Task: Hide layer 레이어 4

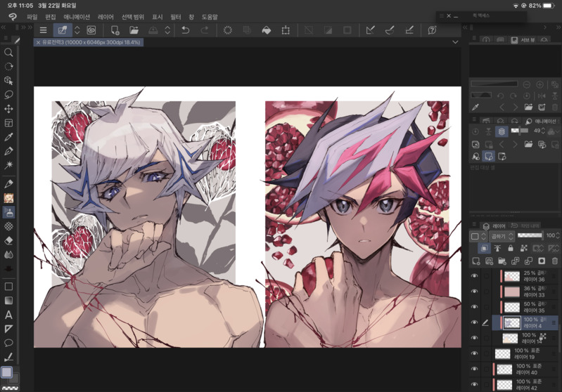Action: pyautogui.click(x=475, y=322)
